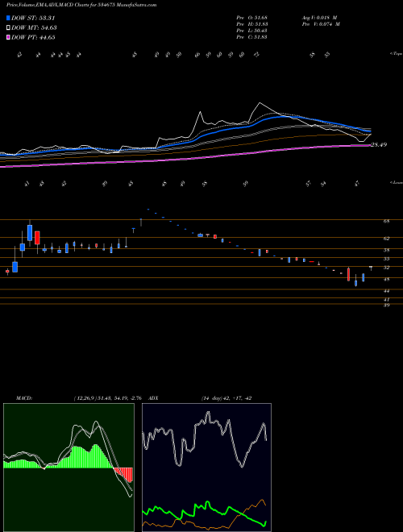Screen dimensions: 403x532
Task: Click the magenta DOW PT legend swatch
Action: point(9,37)
